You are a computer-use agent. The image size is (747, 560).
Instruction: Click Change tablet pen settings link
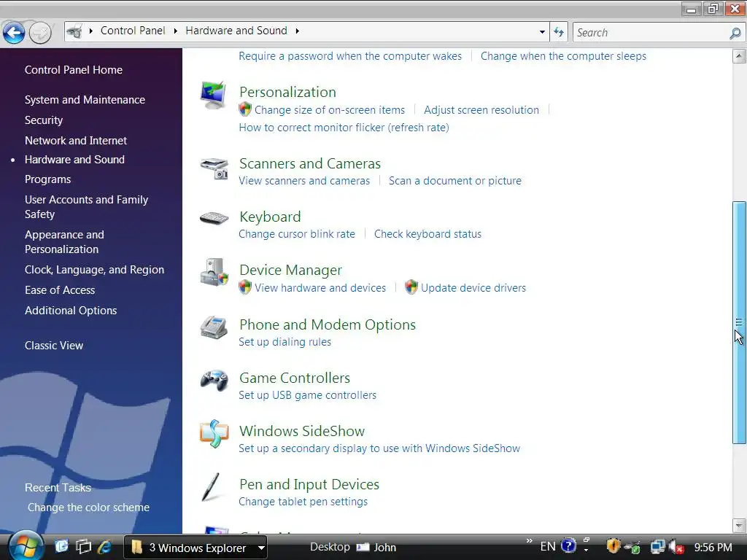coord(303,502)
